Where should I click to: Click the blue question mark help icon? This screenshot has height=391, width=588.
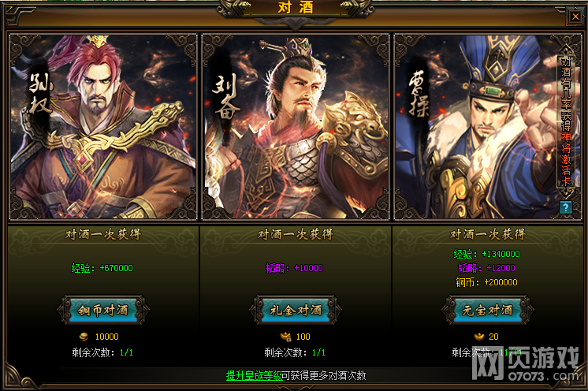click(x=566, y=207)
